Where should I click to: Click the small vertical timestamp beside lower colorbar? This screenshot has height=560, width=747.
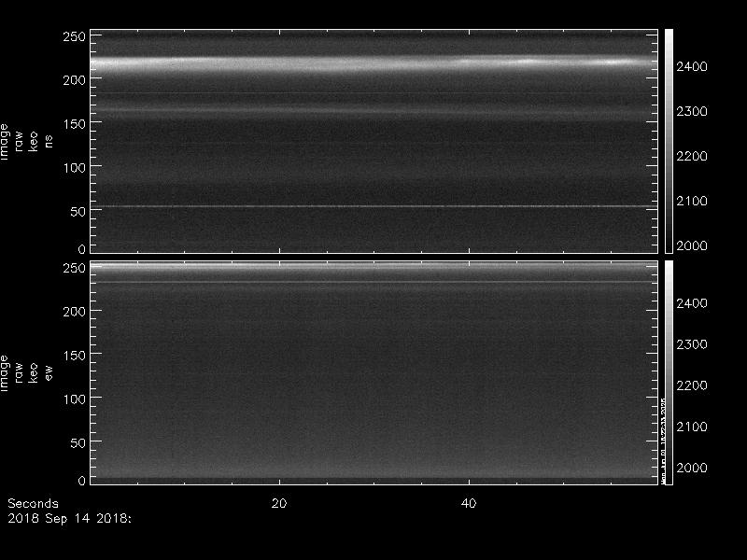[663, 440]
